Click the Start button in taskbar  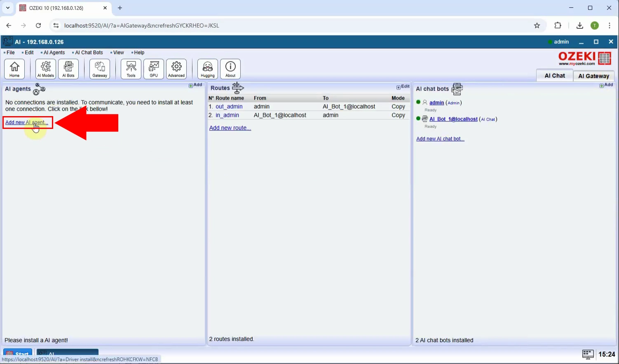pos(18,354)
